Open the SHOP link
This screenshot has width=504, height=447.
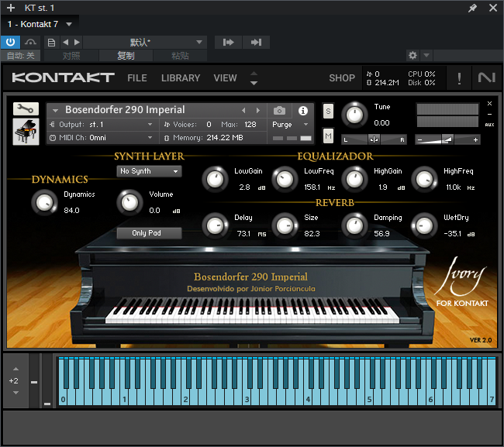[x=342, y=78]
